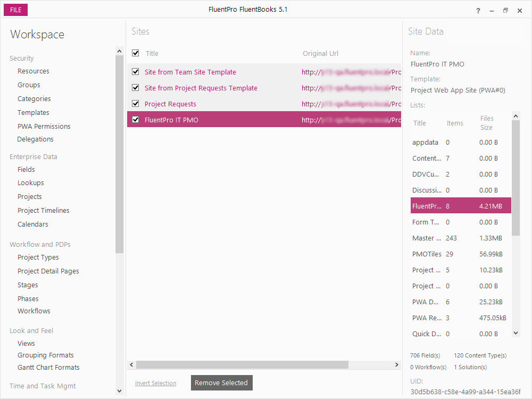Screen dimensions: 532x399
Task: Select the appdata list row
Action: pyautogui.click(x=461, y=143)
